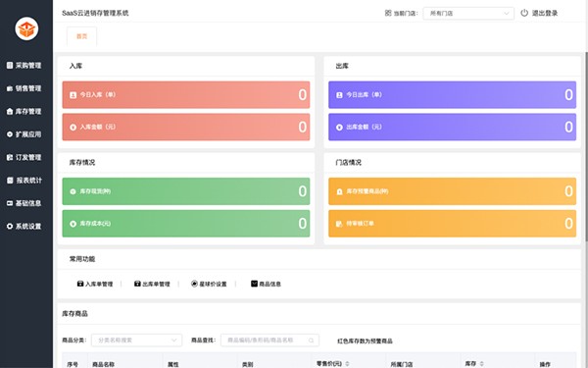The image size is (588, 368).
Task: Click the 库存商品 section heading
Action: point(75,314)
